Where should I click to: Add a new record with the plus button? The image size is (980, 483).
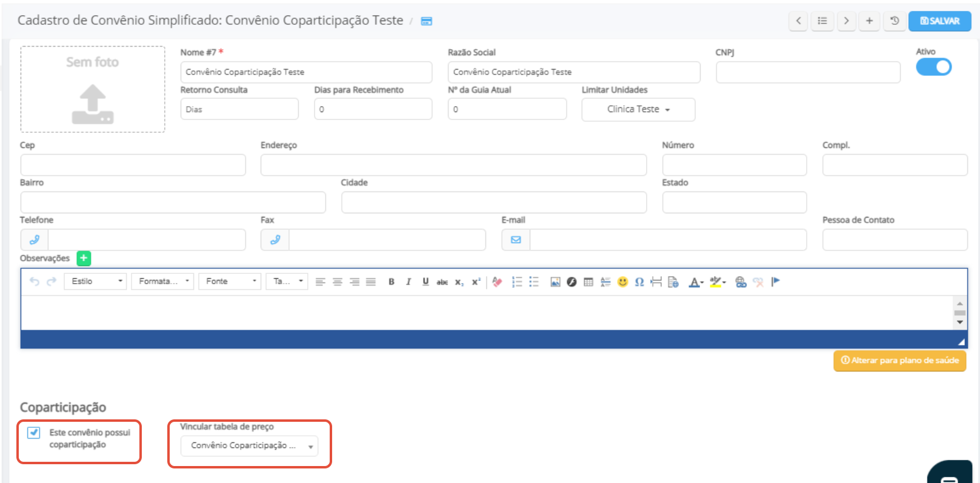[870, 21]
